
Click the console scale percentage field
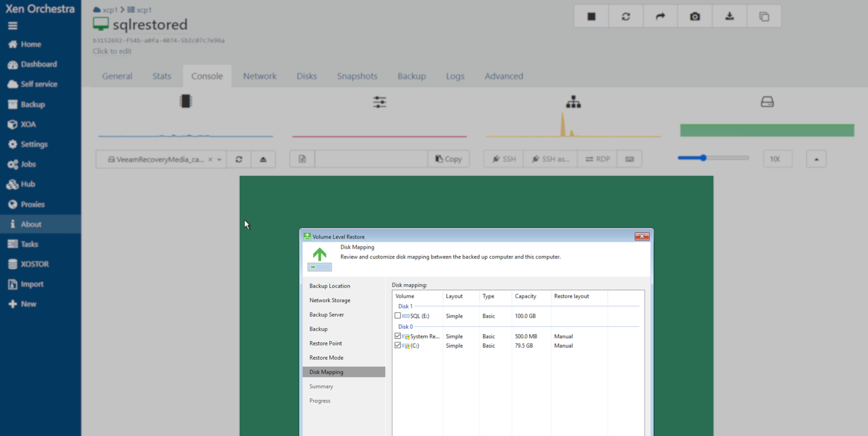777,159
